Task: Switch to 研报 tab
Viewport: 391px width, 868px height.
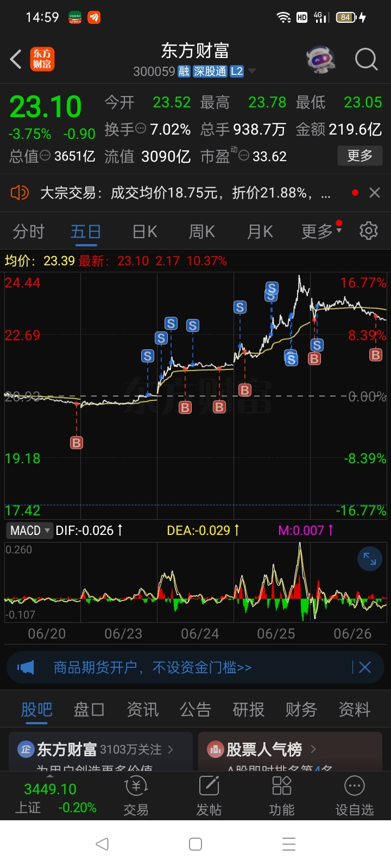Action: 249,710
